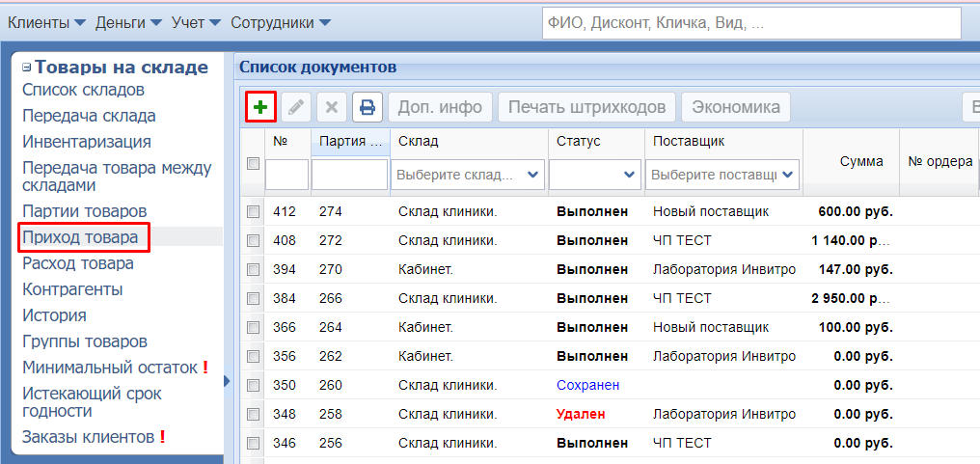
Task: Open the Статус filter dropdown
Action: (x=595, y=175)
